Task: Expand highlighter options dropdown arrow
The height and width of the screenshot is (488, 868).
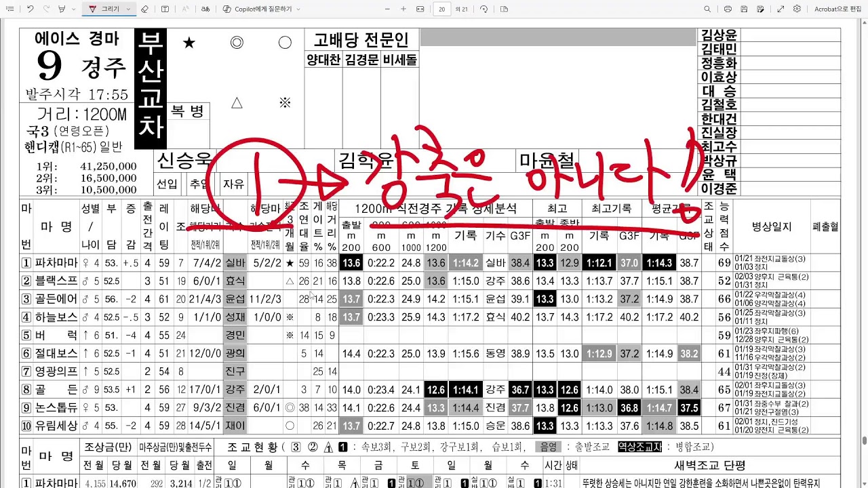Action: pyautogui.click(x=73, y=9)
